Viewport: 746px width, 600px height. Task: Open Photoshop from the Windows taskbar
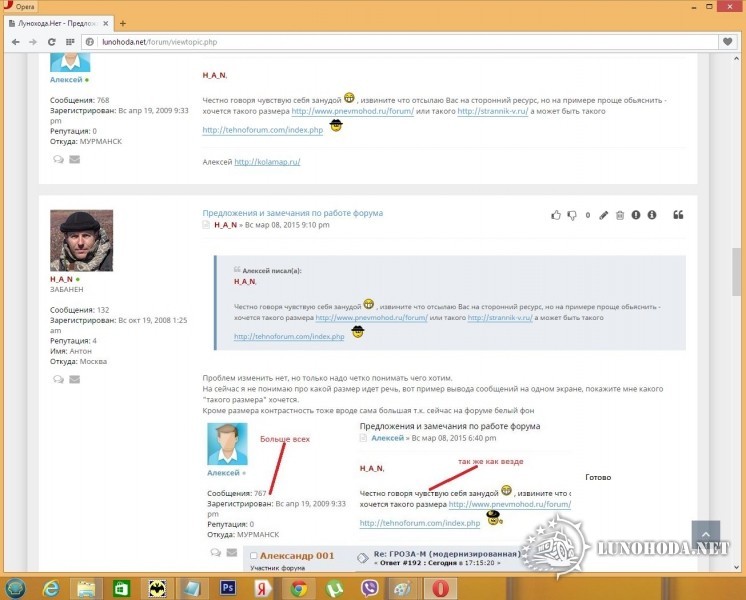click(227, 587)
